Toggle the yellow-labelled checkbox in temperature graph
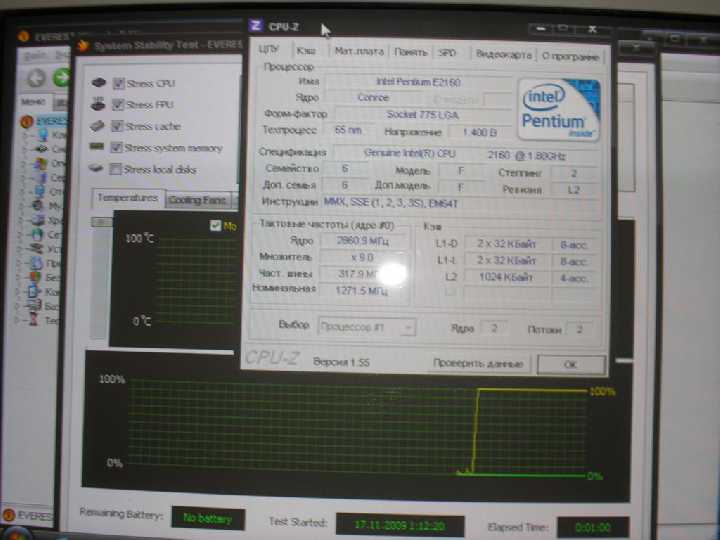 (215, 225)
